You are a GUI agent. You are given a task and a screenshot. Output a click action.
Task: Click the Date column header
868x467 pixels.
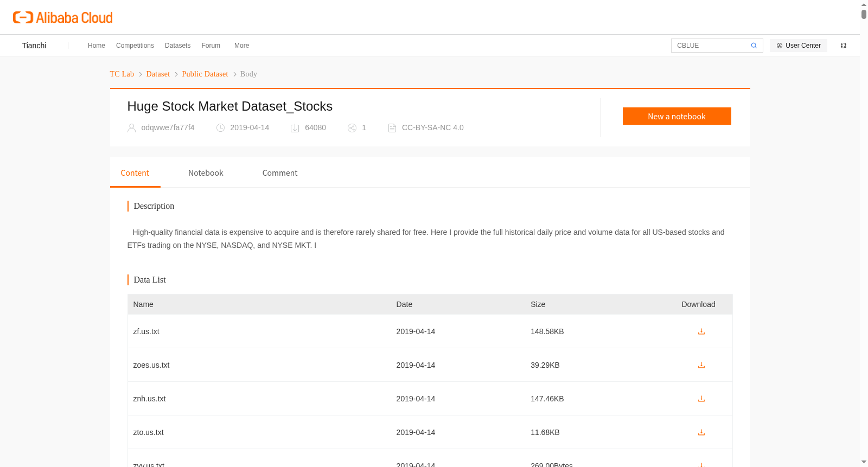pyautogui.click(x=404, y=304)
